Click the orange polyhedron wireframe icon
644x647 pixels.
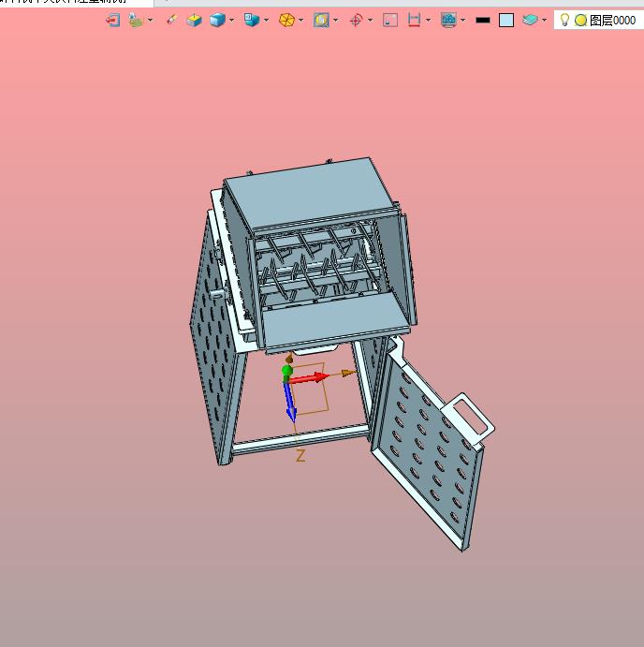[x=286, y=20]
